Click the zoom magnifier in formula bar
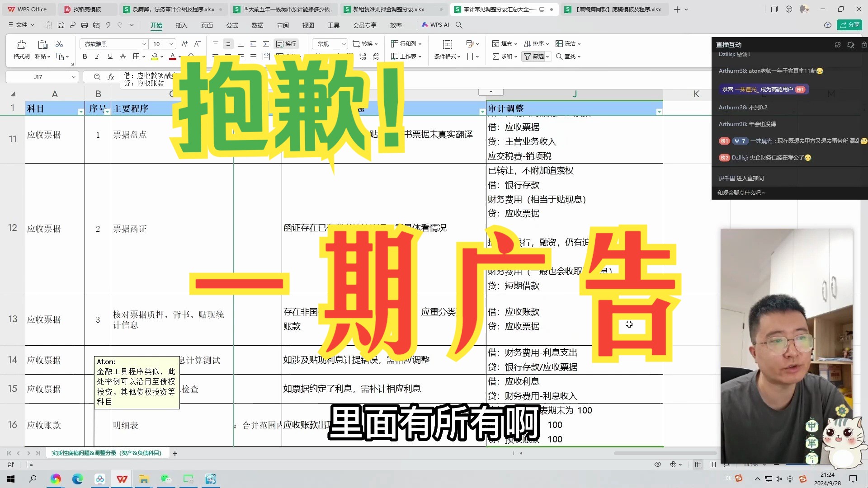This screenshot has width=868, height=488. click(x=97, y=77)
